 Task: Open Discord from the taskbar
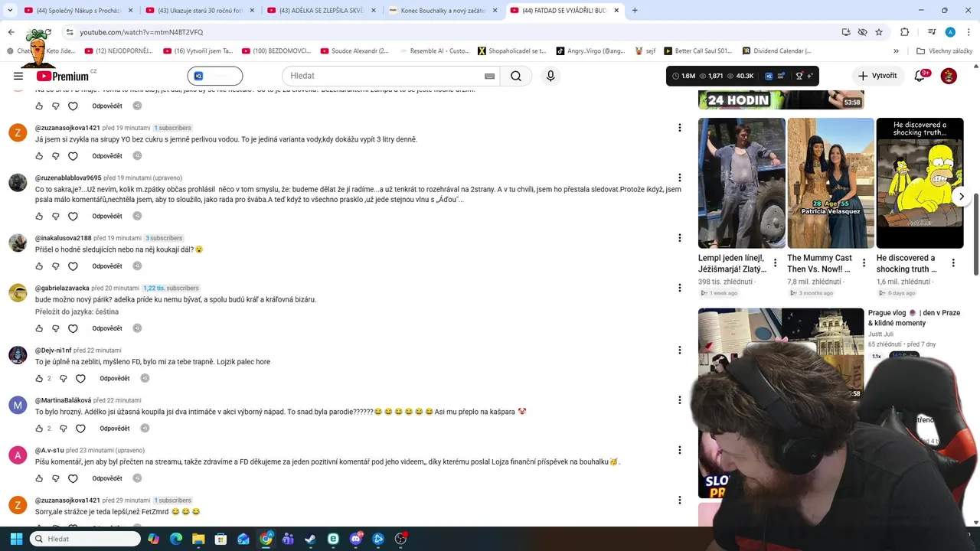(x=355, y=539)
